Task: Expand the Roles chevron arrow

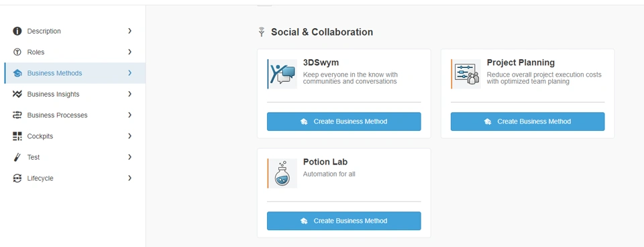Action: click(x=129, y=52)
